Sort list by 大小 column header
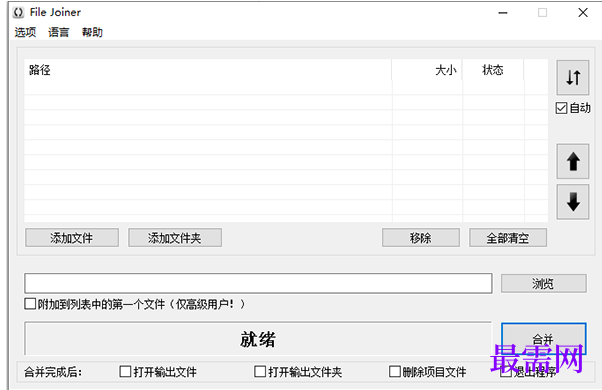Image resolution: width=602 pixels, height=390 pixels. (x=427, y=70)
